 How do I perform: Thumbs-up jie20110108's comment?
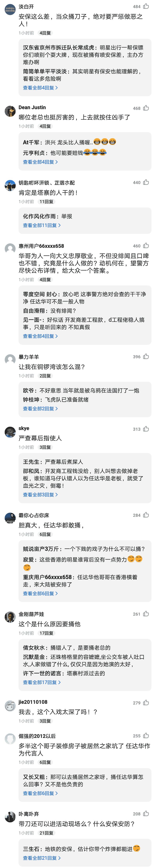[x=146, y=703]
